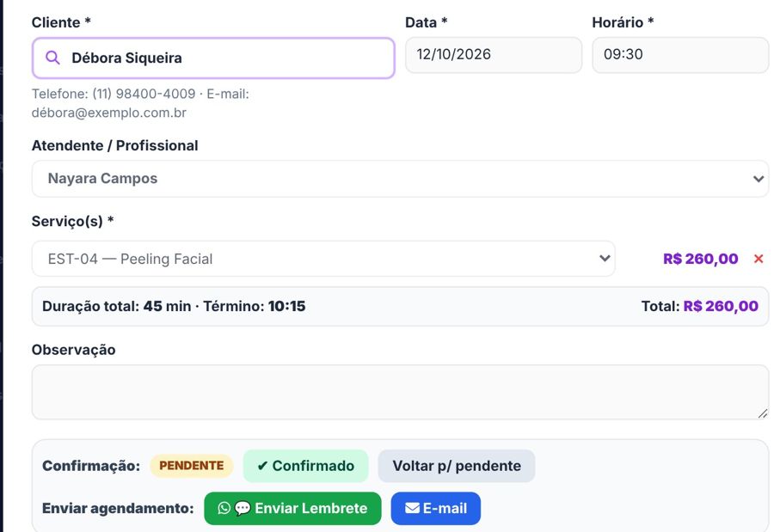This screenshot has width=774, height=532.
Task: Click the Horário * label
Action: 623,22
